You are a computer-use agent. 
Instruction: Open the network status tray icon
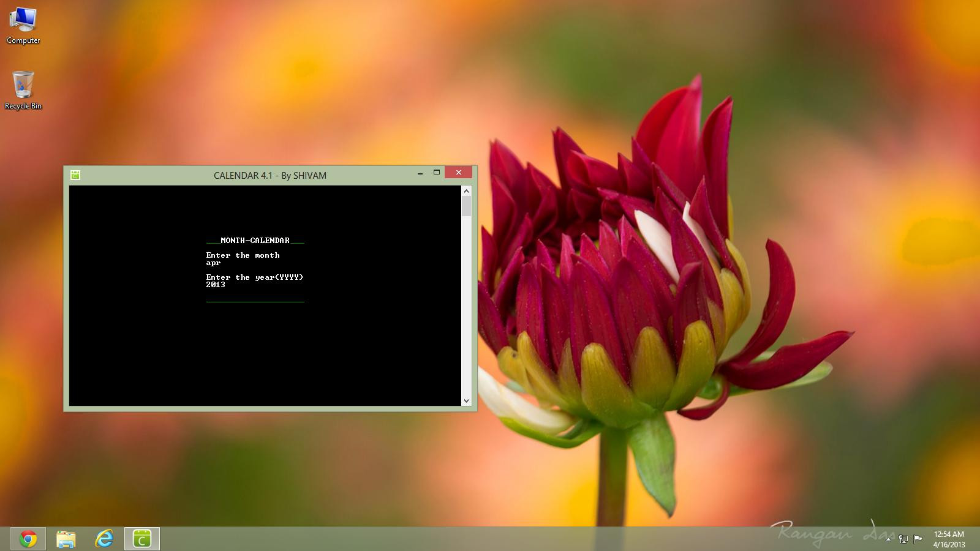903,539
